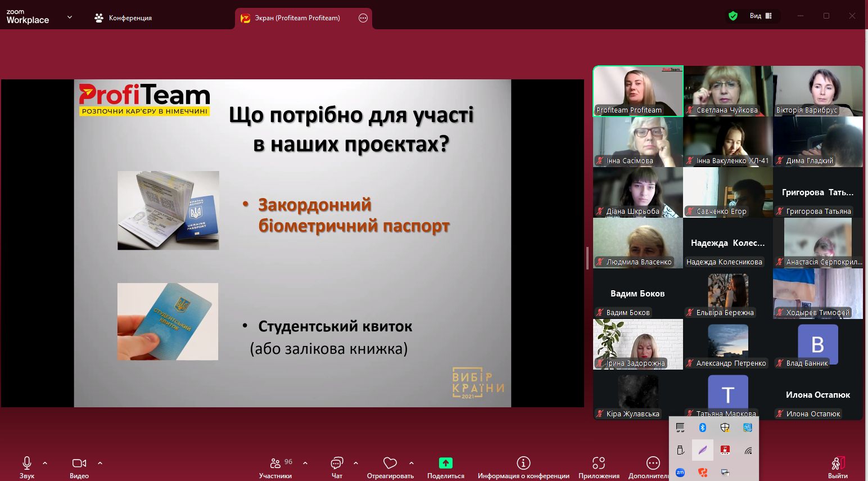Select Савченко Егор video tile
The height and width of the screenshot is (481, 868).
click(728, 192)
